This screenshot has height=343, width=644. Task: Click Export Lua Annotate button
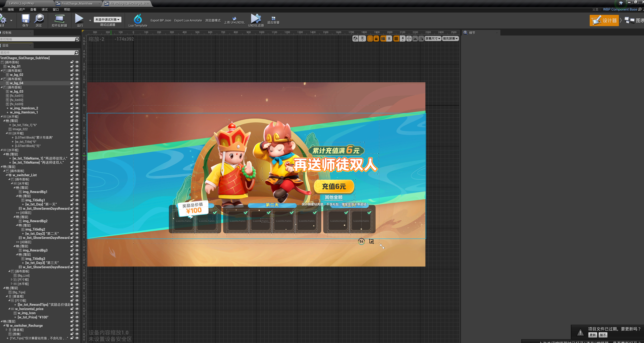(x=188, y=20)
